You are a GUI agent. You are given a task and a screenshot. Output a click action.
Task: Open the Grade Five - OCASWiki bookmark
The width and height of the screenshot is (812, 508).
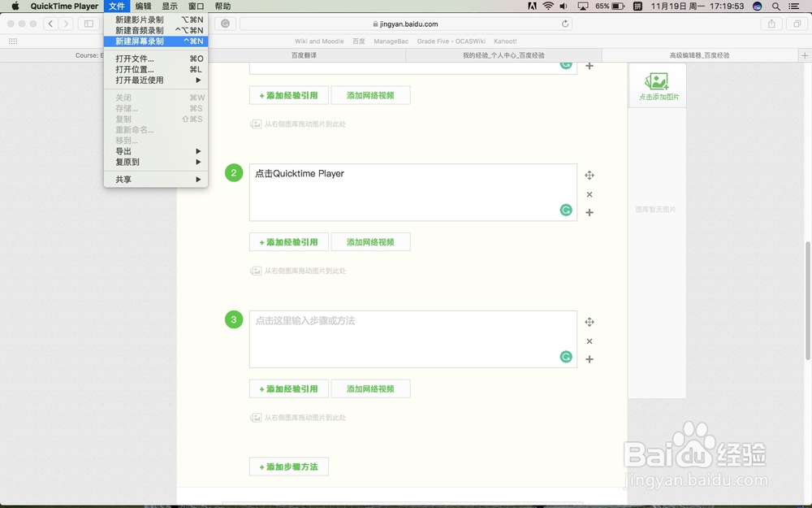click(451, 41)
